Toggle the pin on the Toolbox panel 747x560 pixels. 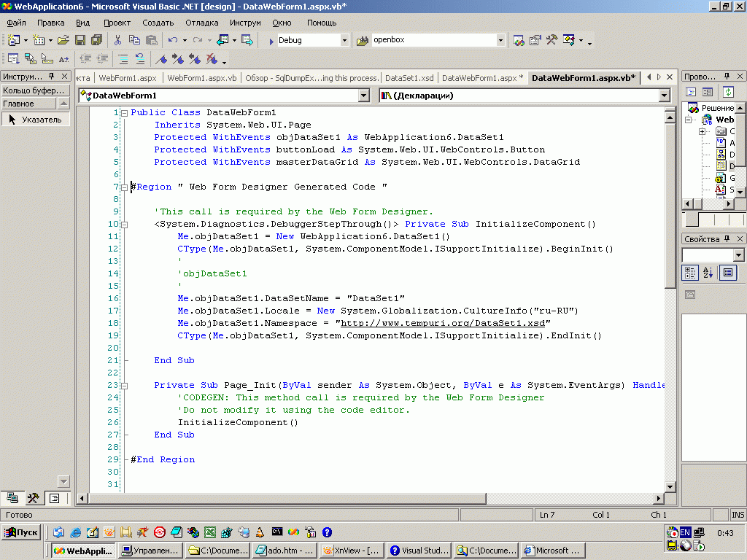pos(52,76)
